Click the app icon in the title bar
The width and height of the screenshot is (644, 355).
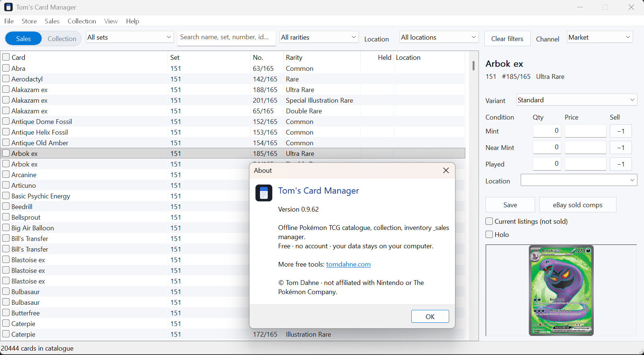[x=8, y=7]
